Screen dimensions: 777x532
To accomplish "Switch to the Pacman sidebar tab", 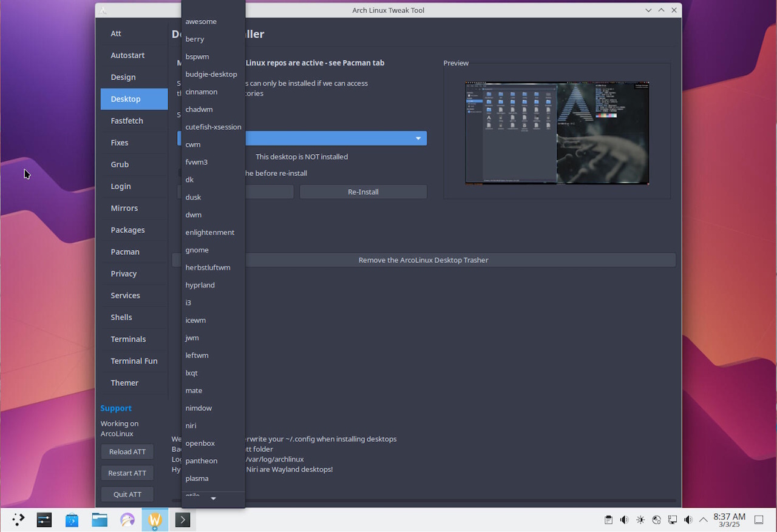I will [x=125, y=252].
